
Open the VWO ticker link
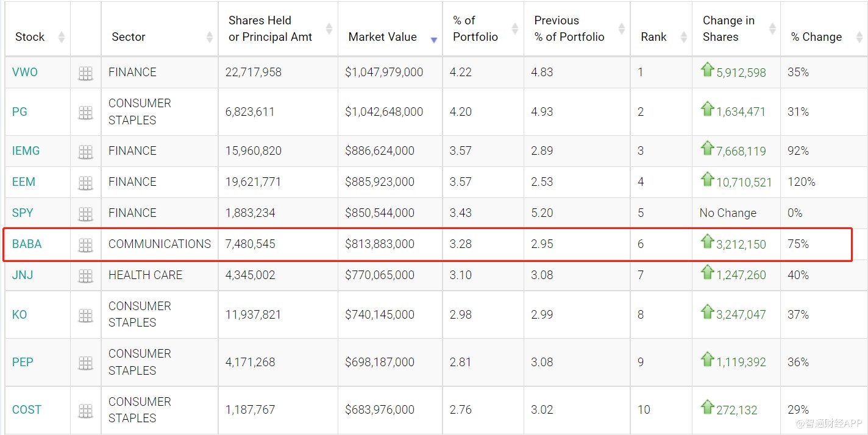25,72
